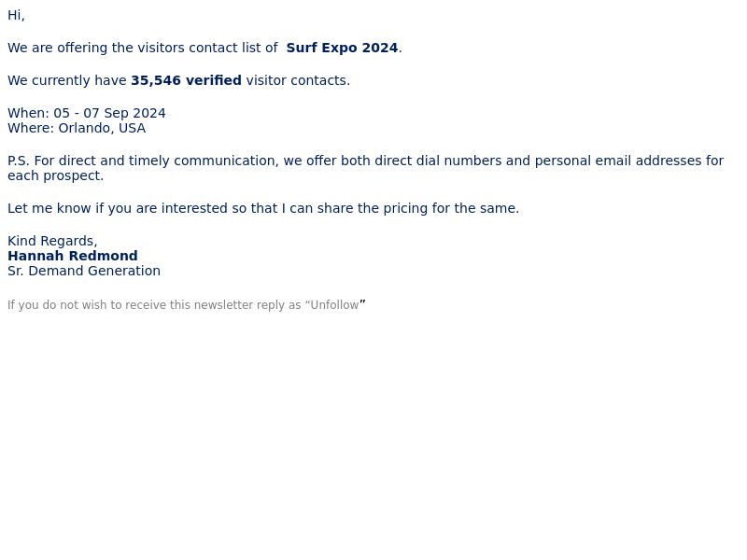Click the 'Kind Regards,' closing
This screenshot has width=747, height=560.
coord(52,241)
